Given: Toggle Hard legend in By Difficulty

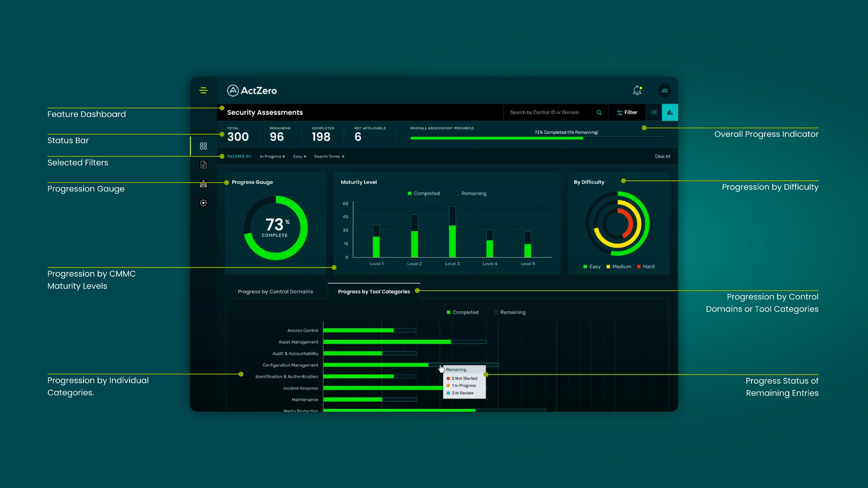Looking at the screenshot, I should coord(645,266).
